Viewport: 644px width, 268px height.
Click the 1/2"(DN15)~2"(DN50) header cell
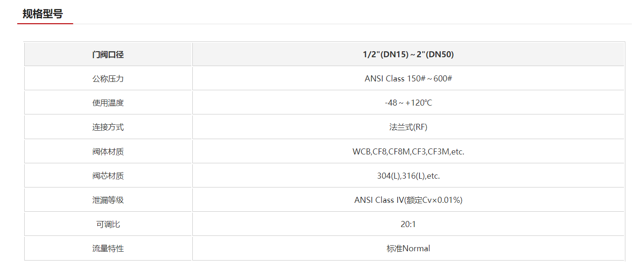[x=408, y=54]
